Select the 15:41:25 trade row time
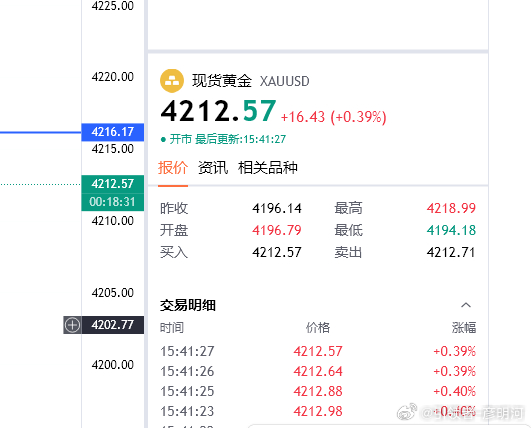 (187, 391)
